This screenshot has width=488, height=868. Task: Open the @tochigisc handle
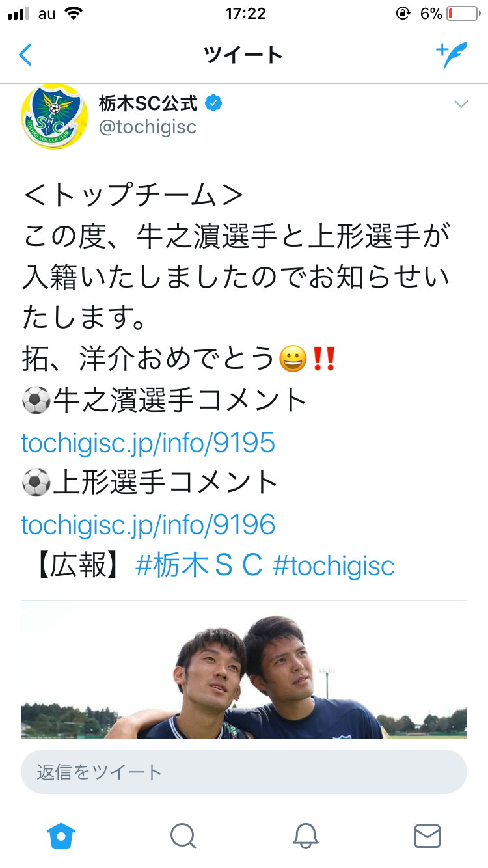(x=148, y=127)
